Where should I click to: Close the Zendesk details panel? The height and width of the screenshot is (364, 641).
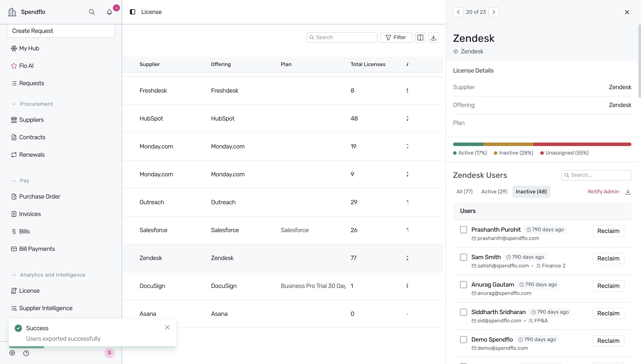click(627, 12)
